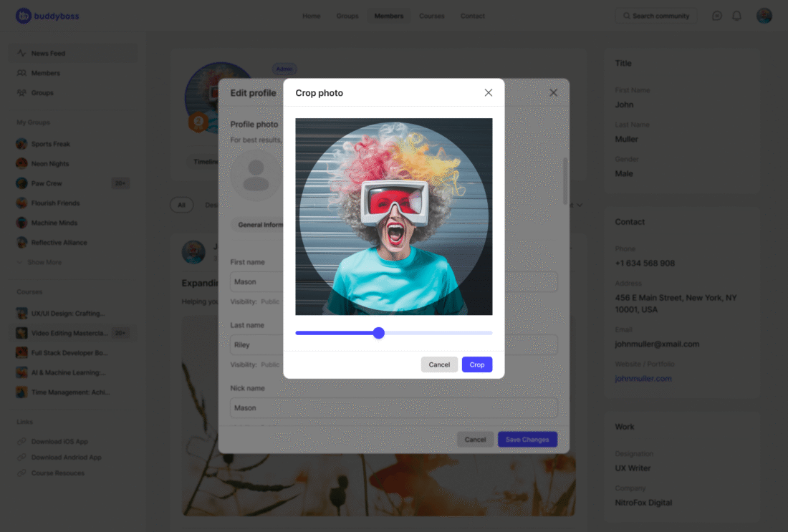Cancel the photo cropping
This screenshot has height=532, width=788.
[439, 365]
